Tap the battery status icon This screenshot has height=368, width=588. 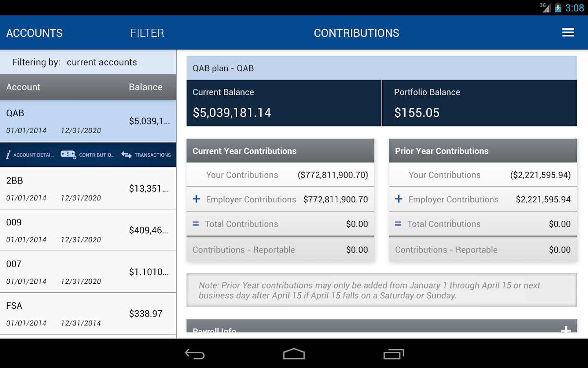click(558, 8)
